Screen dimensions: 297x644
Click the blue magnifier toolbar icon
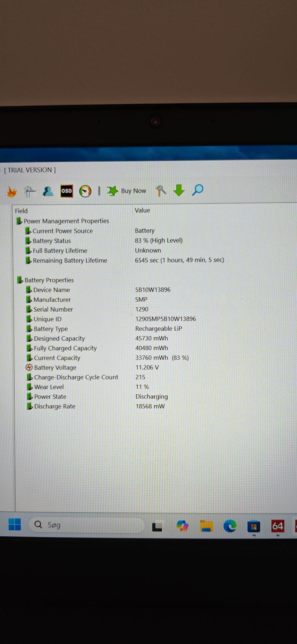pos(198,190)
